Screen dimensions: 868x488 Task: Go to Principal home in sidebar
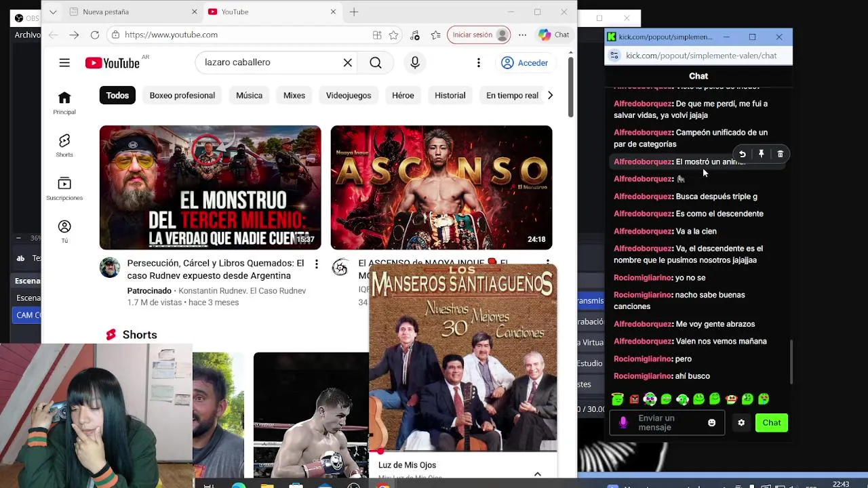click(x=64, y=103)
